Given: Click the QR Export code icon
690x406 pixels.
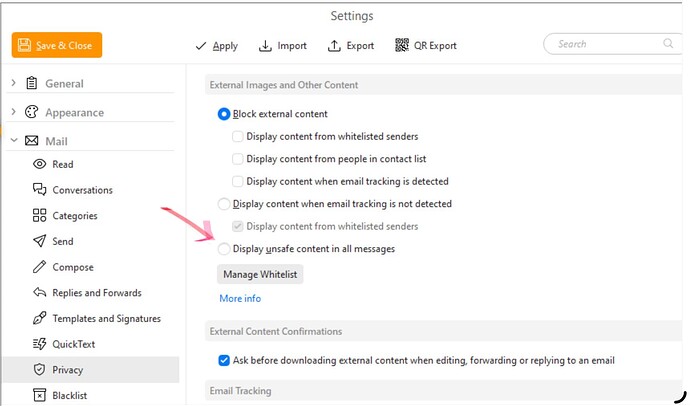Looking at the screenshot, I should pyautogui.click(x=401, y=45).
